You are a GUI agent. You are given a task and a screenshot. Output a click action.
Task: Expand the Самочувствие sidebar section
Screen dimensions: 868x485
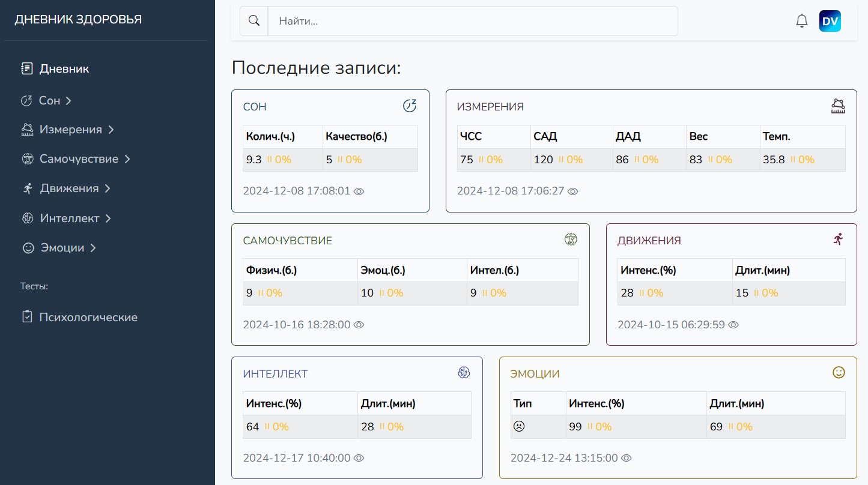[x=127, y=158]
